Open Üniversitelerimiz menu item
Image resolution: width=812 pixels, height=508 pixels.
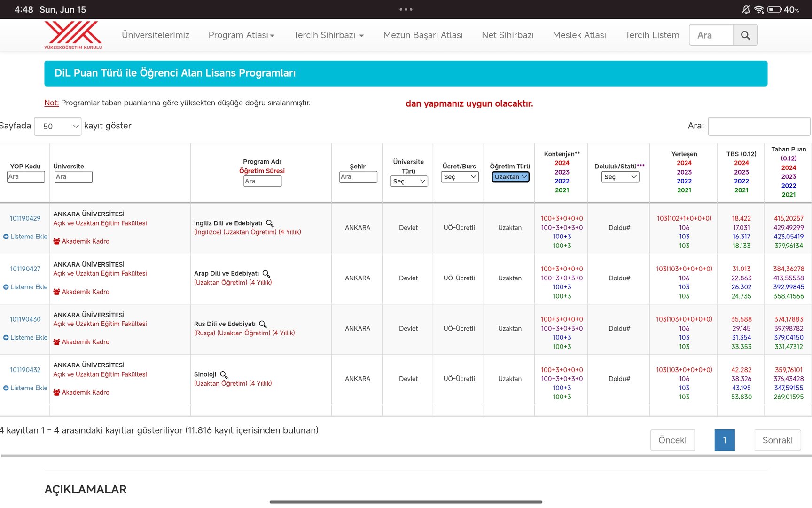point(156,35)
